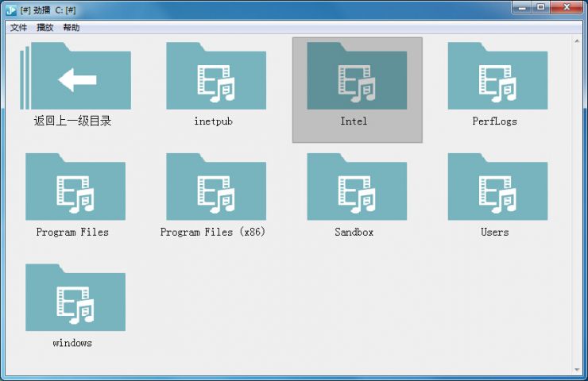This screenshot has height=381, width=588.
Task: Click the PerfLogs folder name label
Action: pyautogui.click(x=494, y=121)
